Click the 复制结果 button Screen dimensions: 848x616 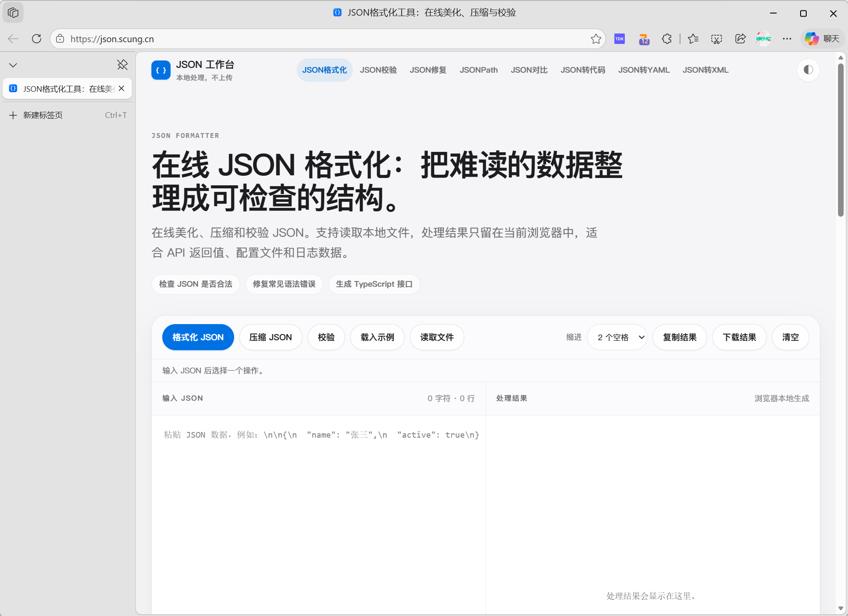tap(680, 337)
